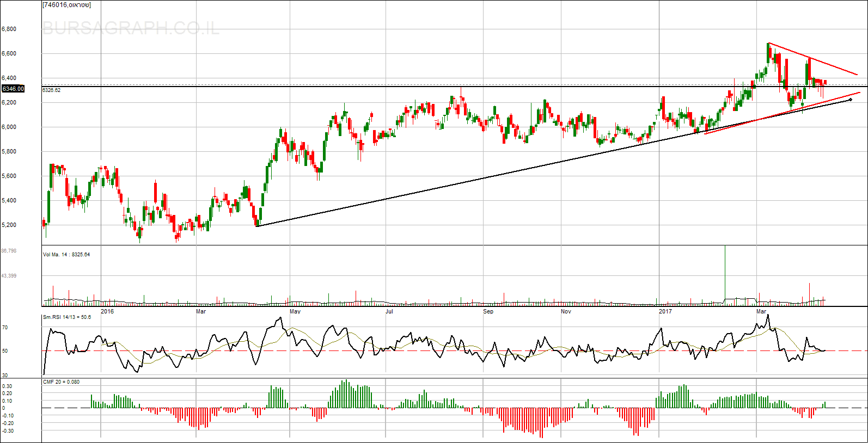Click the 2016 date marker on time axis
This screenshot has width=868, height=443.
pyautogui.click(x=107, y=311)
